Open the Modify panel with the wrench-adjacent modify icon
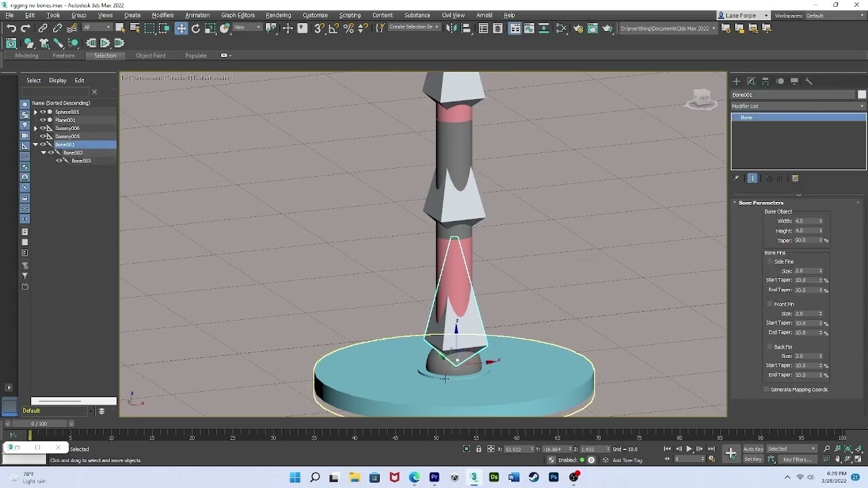 [x=751, y=81]
